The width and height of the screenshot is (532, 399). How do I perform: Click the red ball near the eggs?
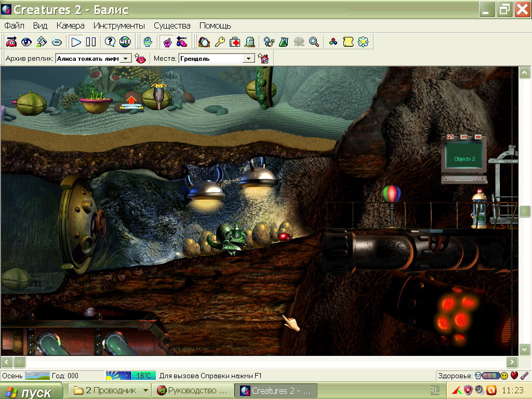[284, 236]
